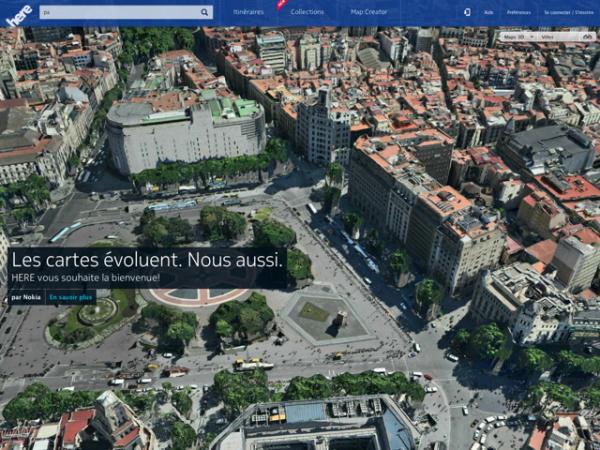This screenshot has width=600, height=450.
Task: Open the Map Creator tab
Action: click(x=368, y=13)
